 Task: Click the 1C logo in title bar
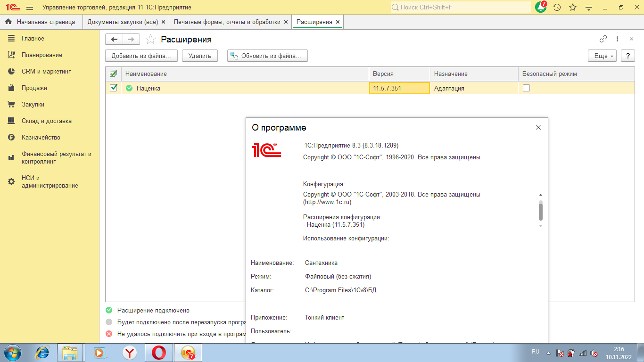point(13,8)
